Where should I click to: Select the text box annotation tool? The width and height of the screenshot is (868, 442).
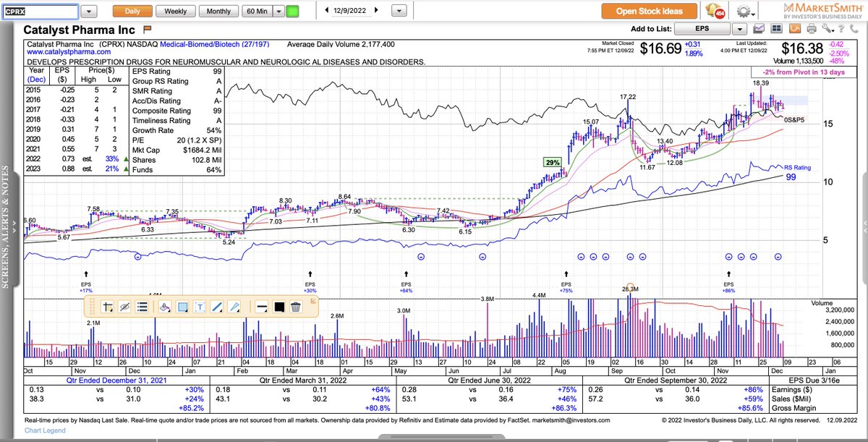(200, 307)
